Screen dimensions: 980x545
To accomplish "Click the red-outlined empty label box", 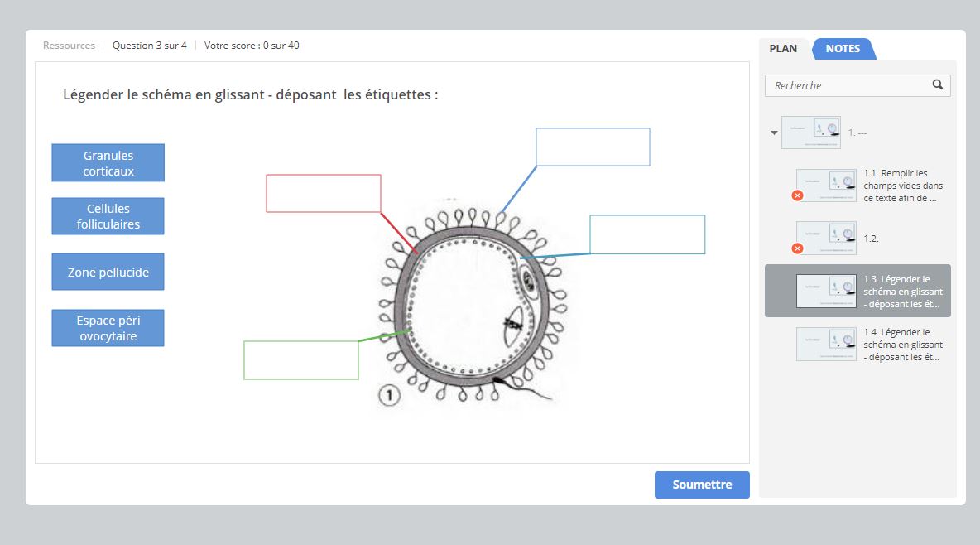I will coord(323,193).
